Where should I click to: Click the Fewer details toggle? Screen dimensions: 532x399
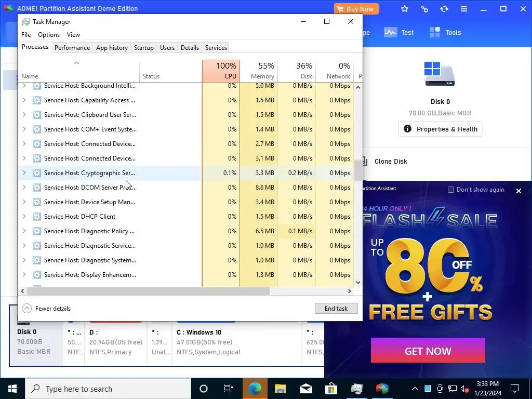46,309
